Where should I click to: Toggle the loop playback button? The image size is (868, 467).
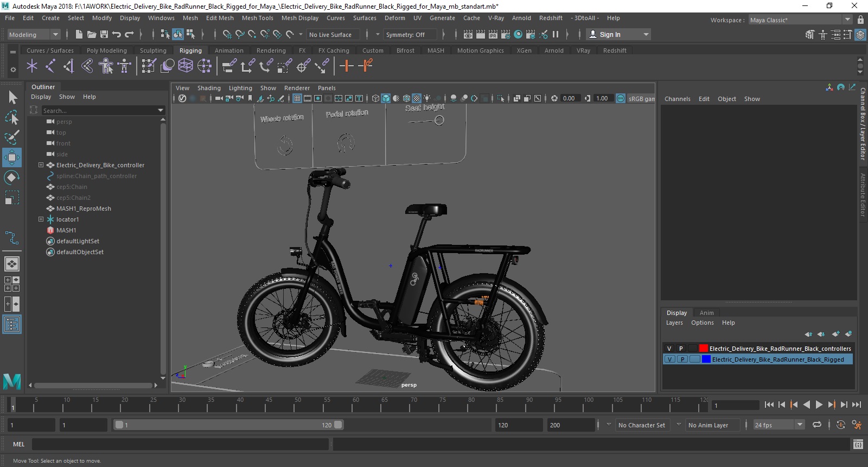coord(816,425)
